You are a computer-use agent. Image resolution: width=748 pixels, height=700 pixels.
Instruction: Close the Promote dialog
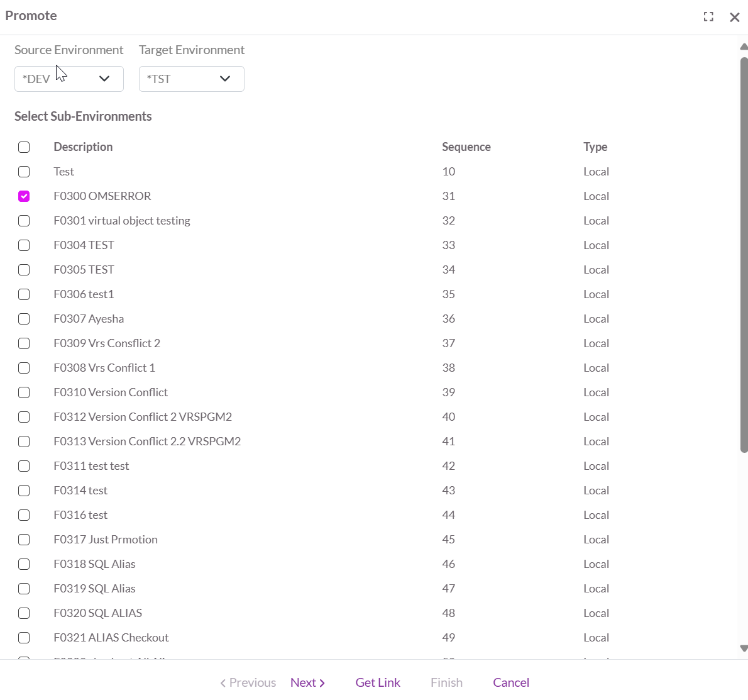[734, 17]
